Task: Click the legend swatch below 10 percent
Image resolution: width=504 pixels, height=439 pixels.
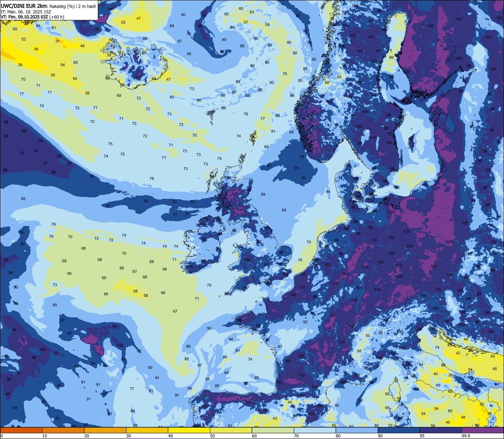Action: 21,430
